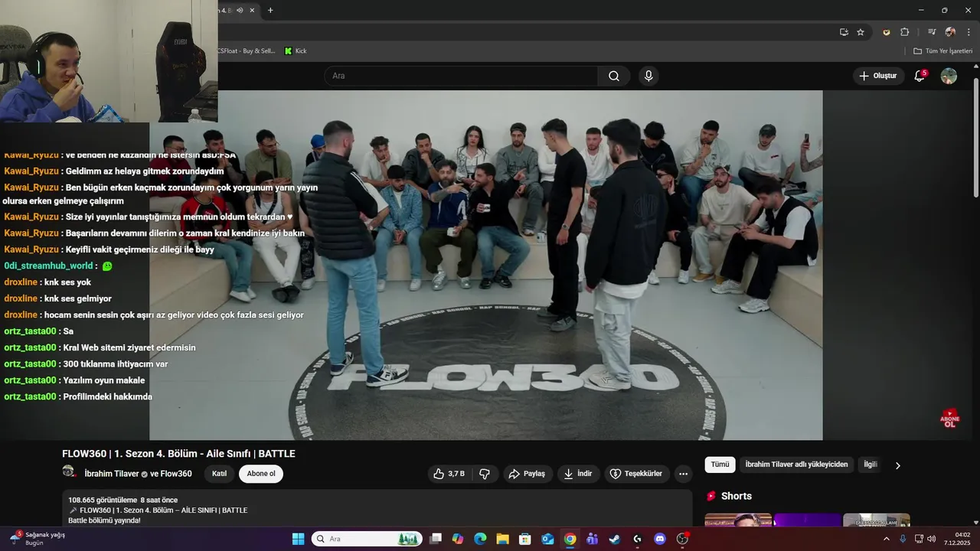
Task: Switch to Chrome on the taskbar
Action: 570,539
